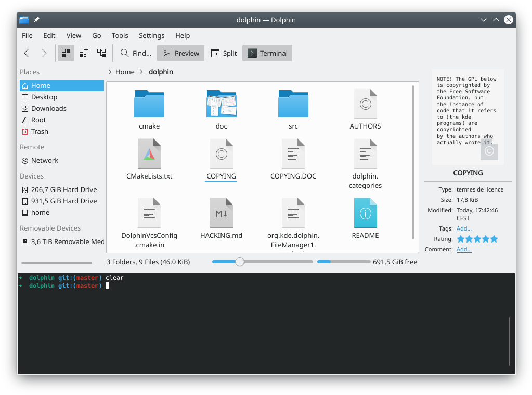Screen dimensions: 532x395
Task: Adjust the icon zoom slider handle
Action: pos(240,262)
